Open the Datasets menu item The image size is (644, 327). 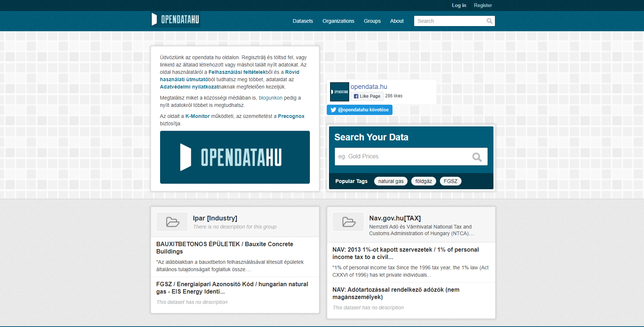[x=303, y=21]
